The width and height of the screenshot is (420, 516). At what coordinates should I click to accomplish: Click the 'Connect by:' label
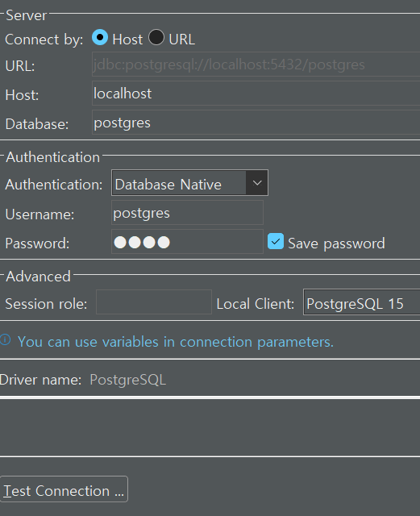tap(44, 40)
